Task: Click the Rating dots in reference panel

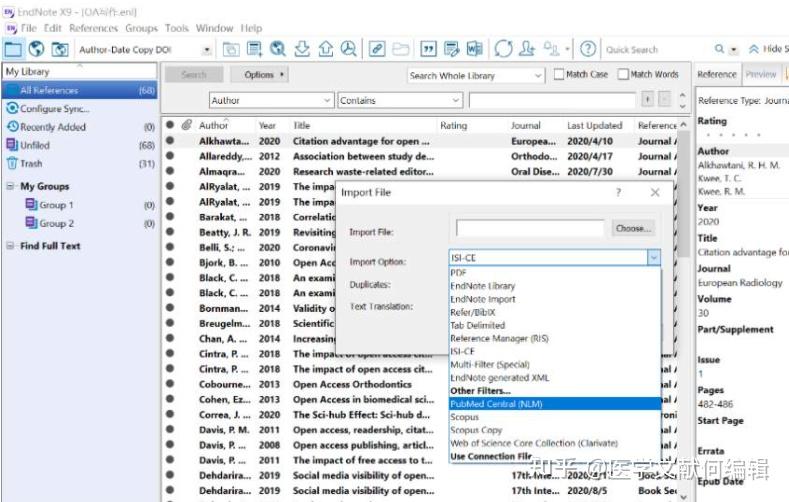Action: (733, 135)
